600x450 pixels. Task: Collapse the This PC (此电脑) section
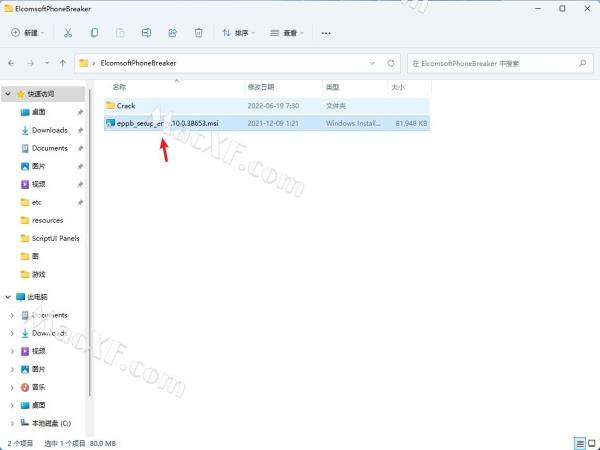tap(8, 297)
